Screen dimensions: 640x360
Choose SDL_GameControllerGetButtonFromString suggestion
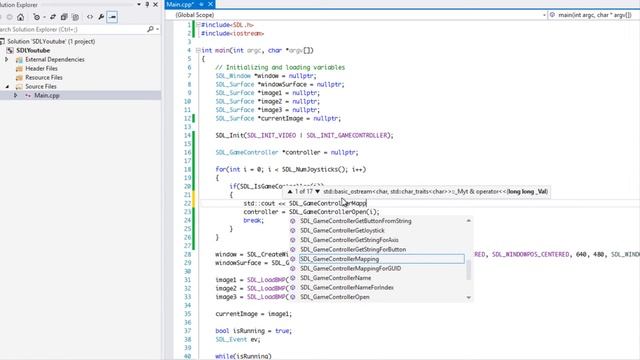pyautogui.click(x=356, y=221)
